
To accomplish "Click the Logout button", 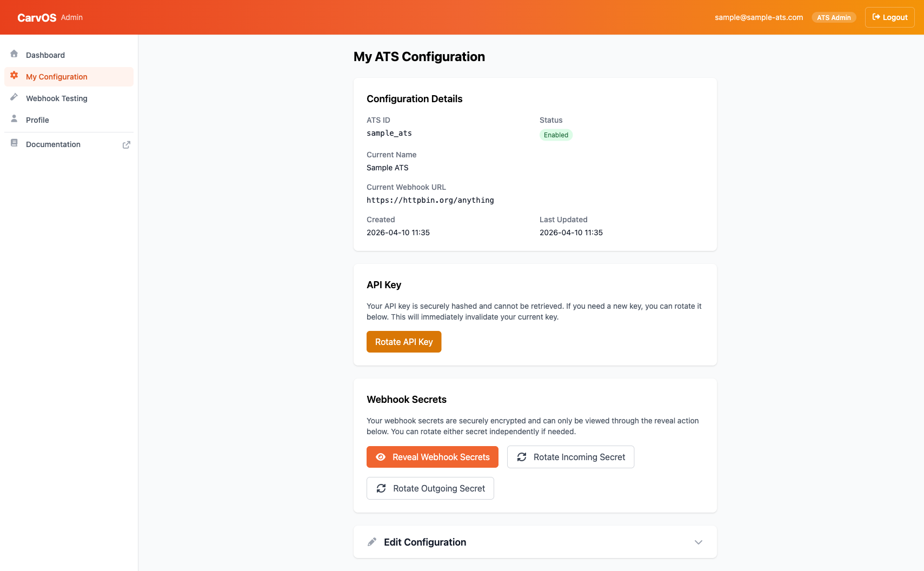I will 889,17.
